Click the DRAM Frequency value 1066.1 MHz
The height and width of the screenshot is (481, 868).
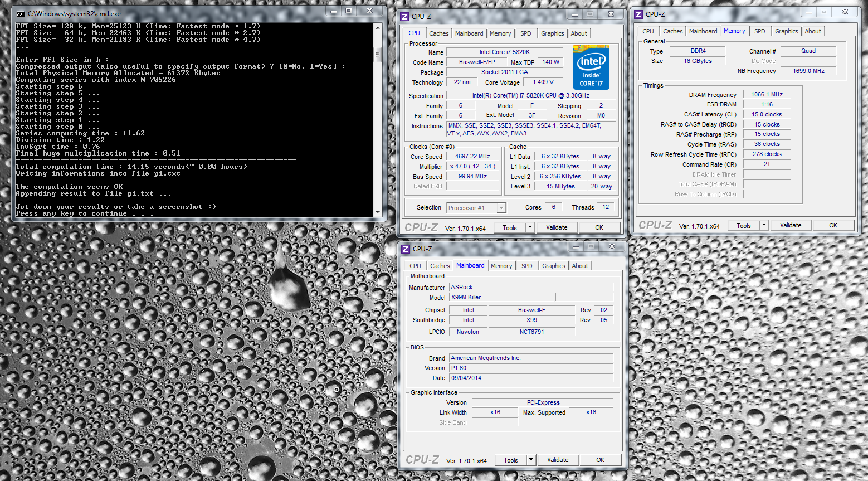point(767,95)
